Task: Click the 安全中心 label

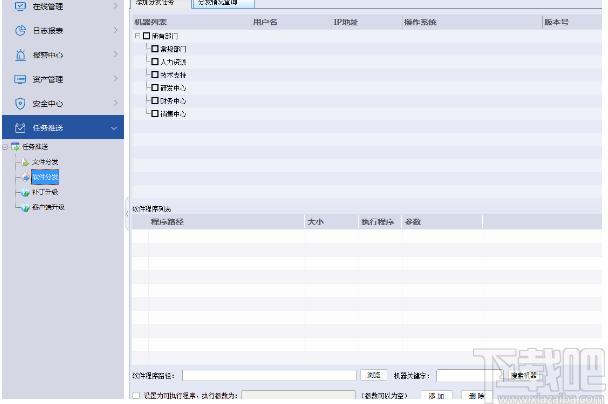Action: click(x=48, y=104)
